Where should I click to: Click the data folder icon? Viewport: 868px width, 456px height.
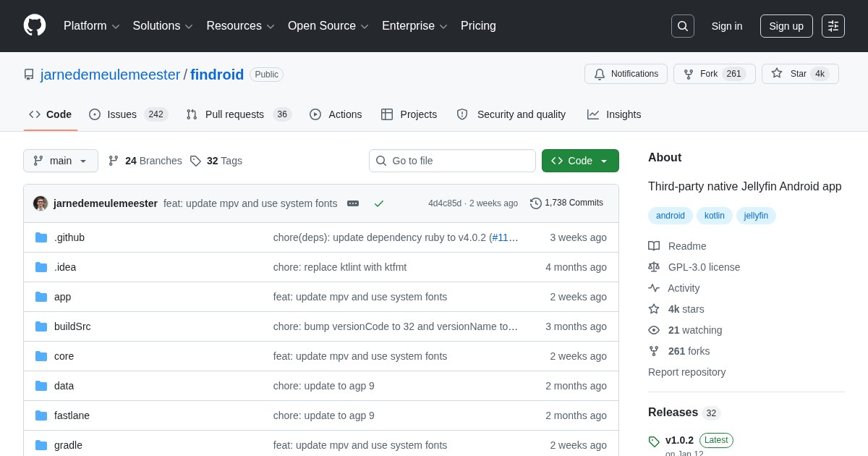click(41, 386)
